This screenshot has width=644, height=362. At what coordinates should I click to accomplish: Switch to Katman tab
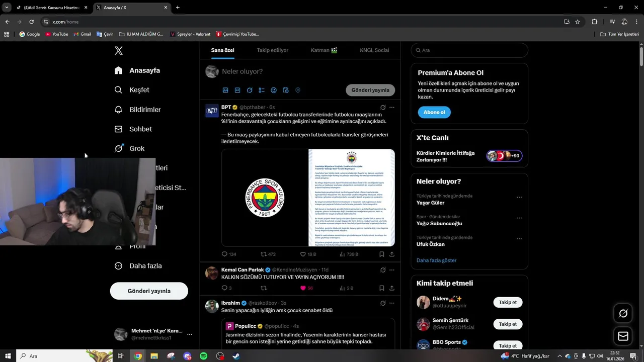coord(324,50)
